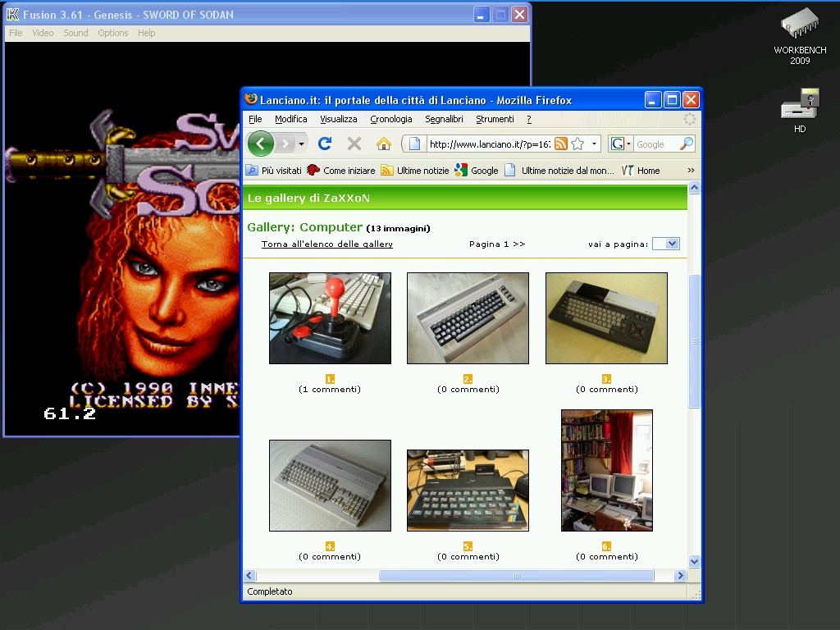Click inside the Google search field
This screenshot has width=840, height=630.
[x=655, y=144]
